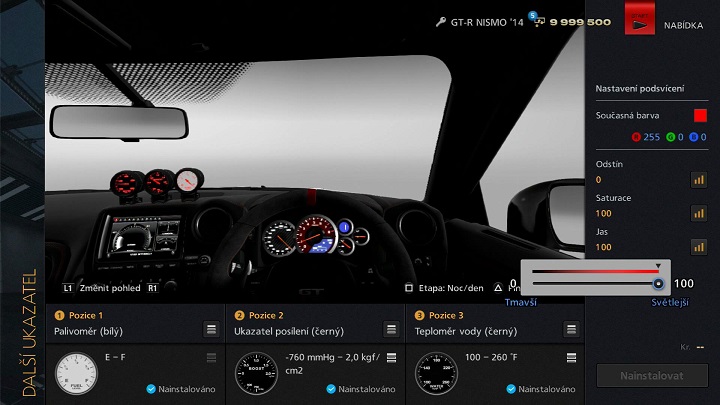The width and height of the screenshot is (720, 405).
Task: Expand the Pozice 2 Ukazatel posílení list menu
Action: click(x=391, y=329)
